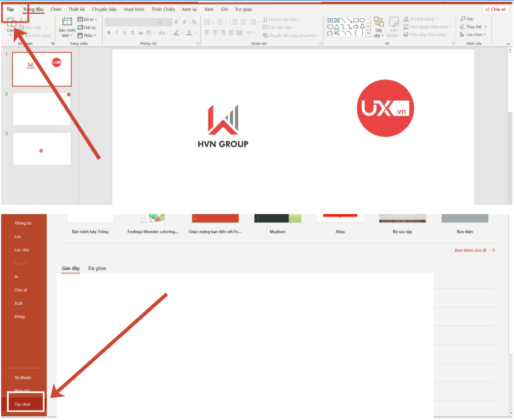The width and height of the screenshot is (514, 420).
Task: Select the Lựa chọn (Select) arrow icon
Action: (x=462, y=34)
